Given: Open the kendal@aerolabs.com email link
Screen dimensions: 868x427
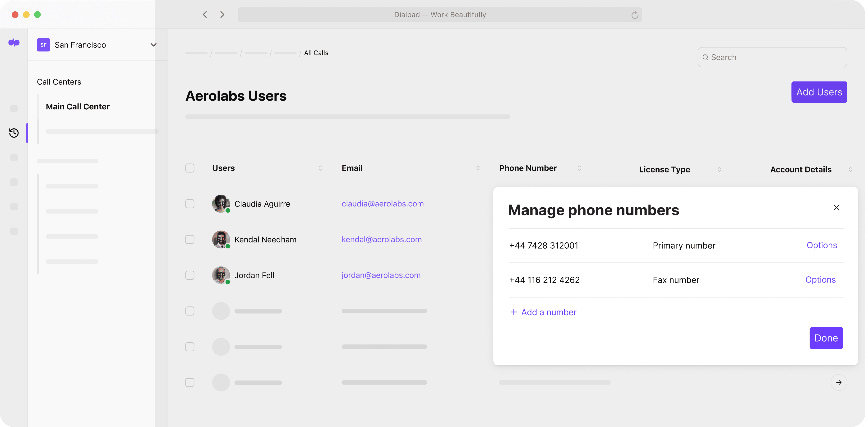Looking at the screenshot, I should (381, 239).
